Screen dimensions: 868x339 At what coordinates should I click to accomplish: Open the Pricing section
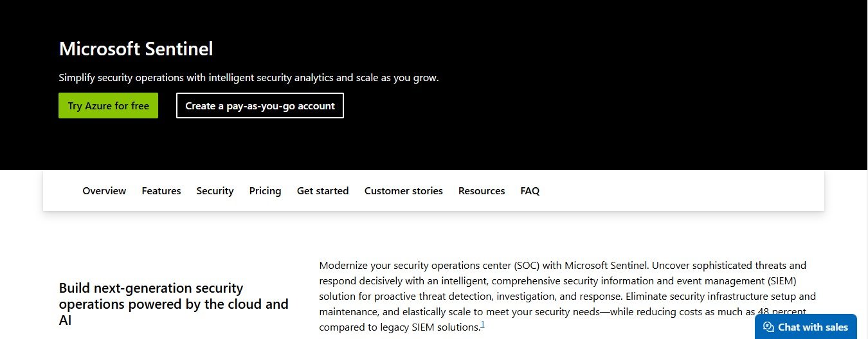pyautogui.click(x=265, y=191)
